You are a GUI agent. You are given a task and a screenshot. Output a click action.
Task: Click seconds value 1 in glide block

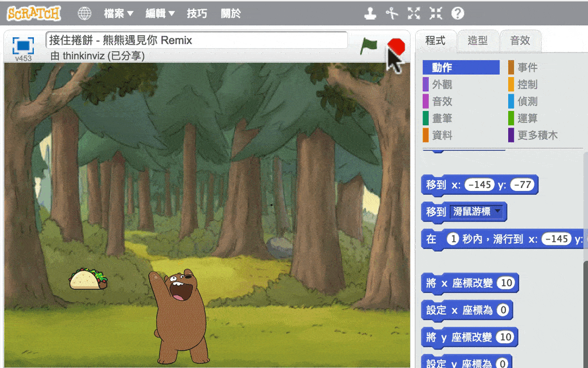[453, 239]
